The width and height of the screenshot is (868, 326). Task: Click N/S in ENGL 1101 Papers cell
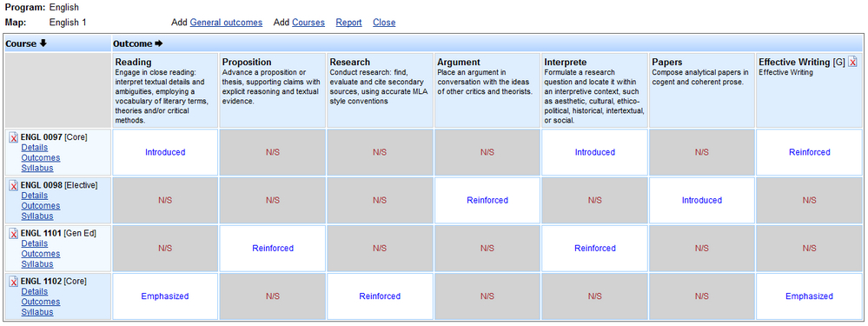pos(702,249)
